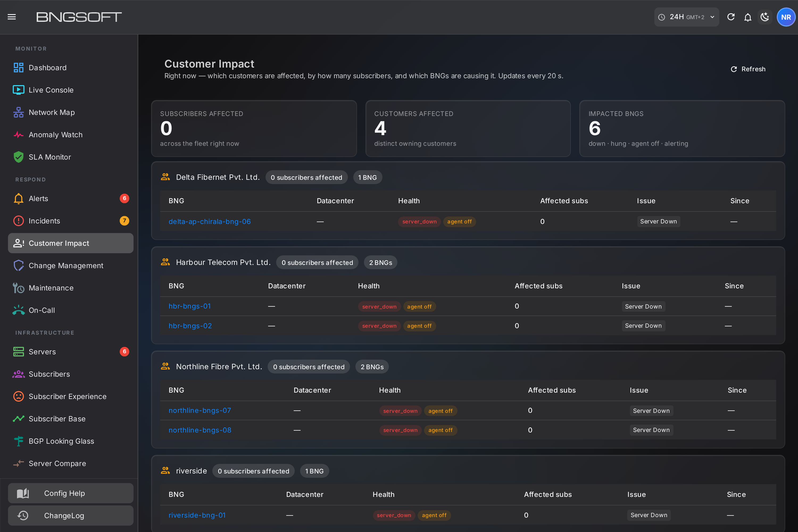Click the Customers Affected summary card
This screenshot has height=532, width=798.
pyautogui.click(x=468, y=128)
